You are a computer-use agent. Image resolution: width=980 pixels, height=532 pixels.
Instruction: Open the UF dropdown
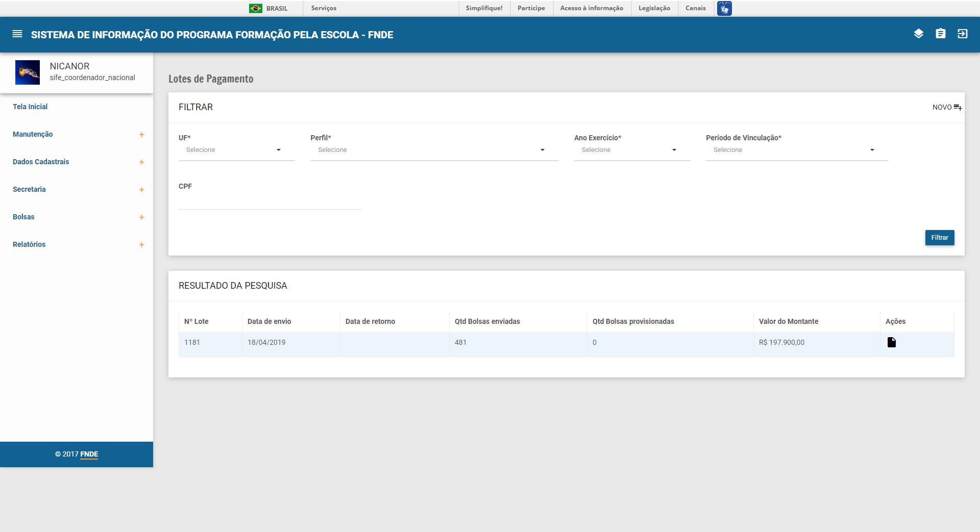pyautogui.click(x=236, y=150)
